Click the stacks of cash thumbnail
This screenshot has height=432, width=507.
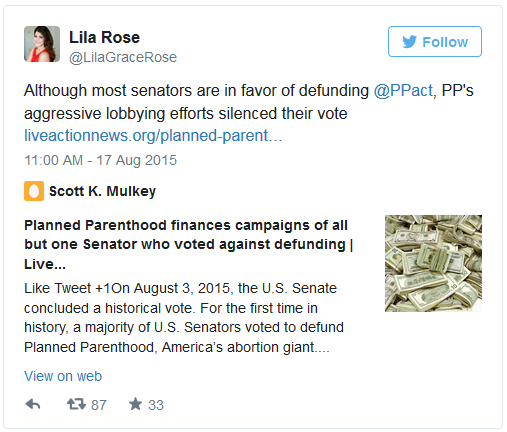point(433,263)
